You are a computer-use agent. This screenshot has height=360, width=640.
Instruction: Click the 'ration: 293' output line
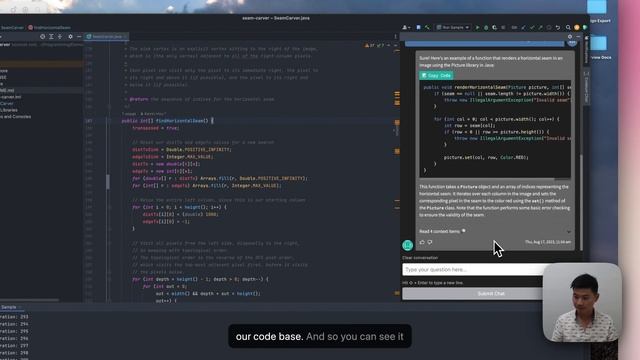click(14, 317)
